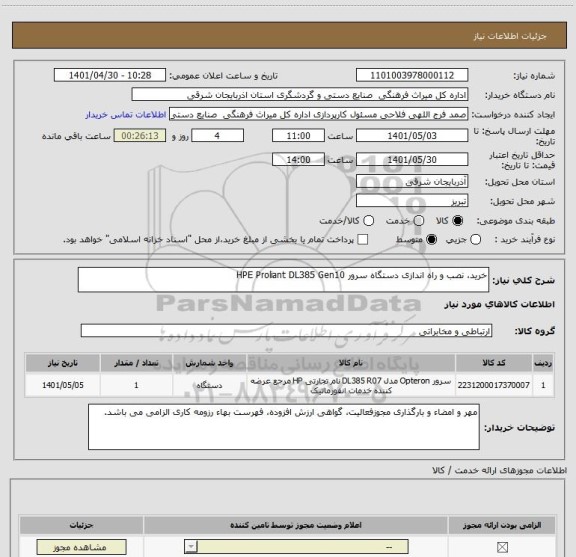Screen dimensions: 576x557
Task: Click the announcement date field 1401/04/30
Action: (x=110, y=75)
